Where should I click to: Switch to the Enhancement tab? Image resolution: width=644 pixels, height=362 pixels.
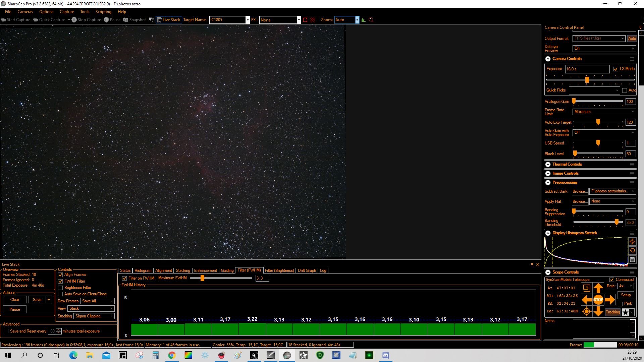pos(205,271)
